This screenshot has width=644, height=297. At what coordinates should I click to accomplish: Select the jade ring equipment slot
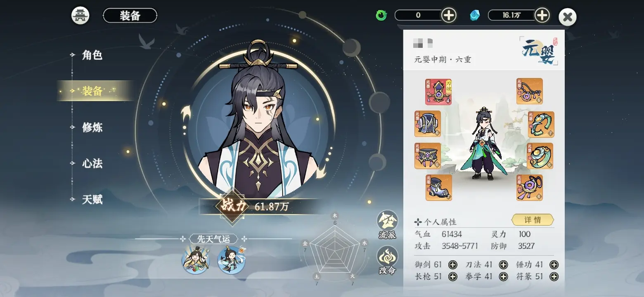pos(540,156)
